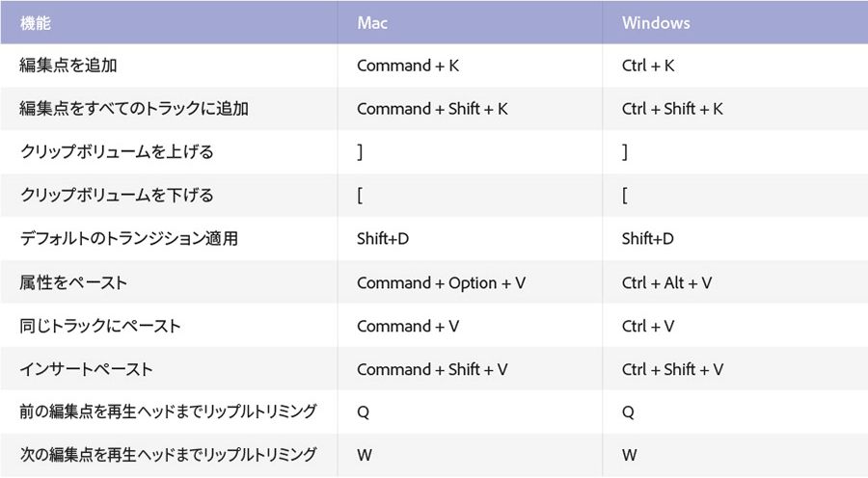Click the Mac Q shortcut cell
Screen dimensions: 868x478
tap(363, 412)
